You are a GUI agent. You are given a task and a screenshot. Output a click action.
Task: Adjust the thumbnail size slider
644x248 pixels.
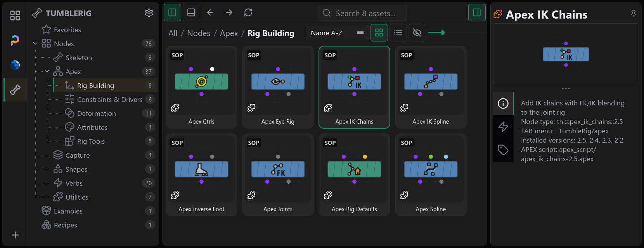coord(443,33)
